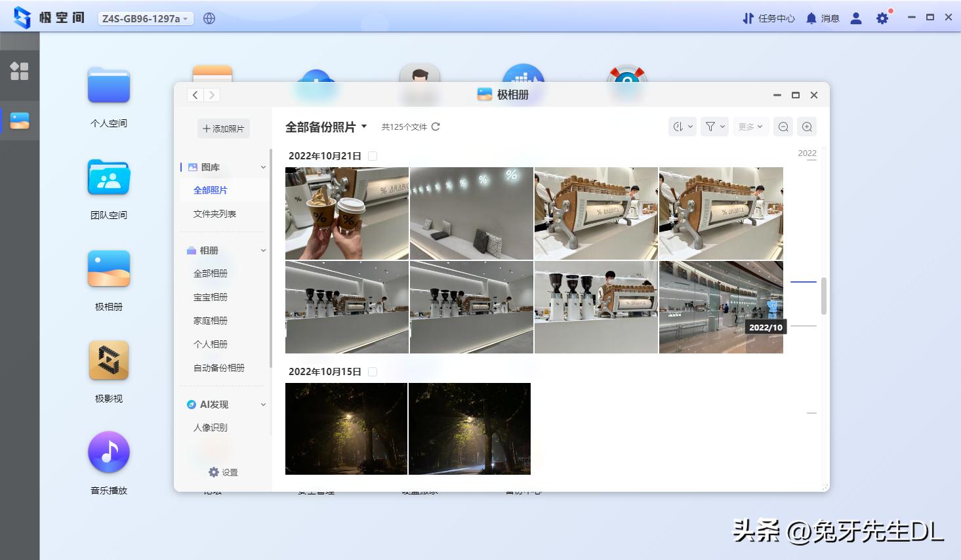Open 任务中心 task center
The image size is (961, 560).
[x=769, y=18]
